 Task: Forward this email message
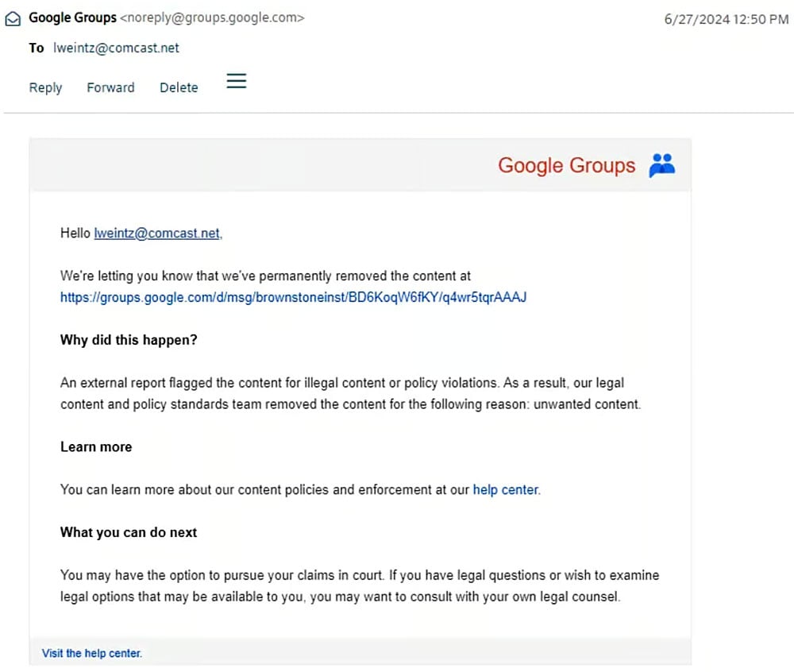click(x=110, y=87)
